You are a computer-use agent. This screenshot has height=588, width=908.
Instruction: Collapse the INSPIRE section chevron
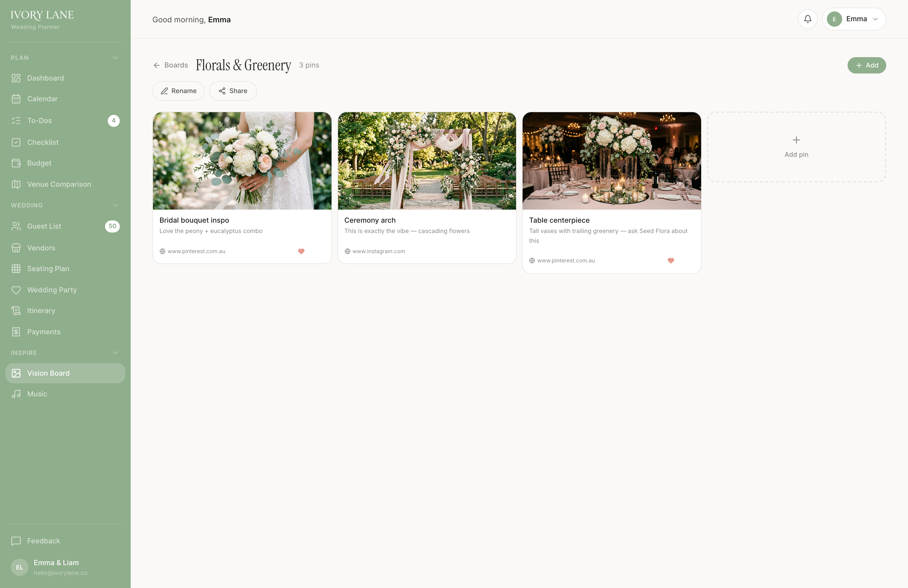click(115, 353)
